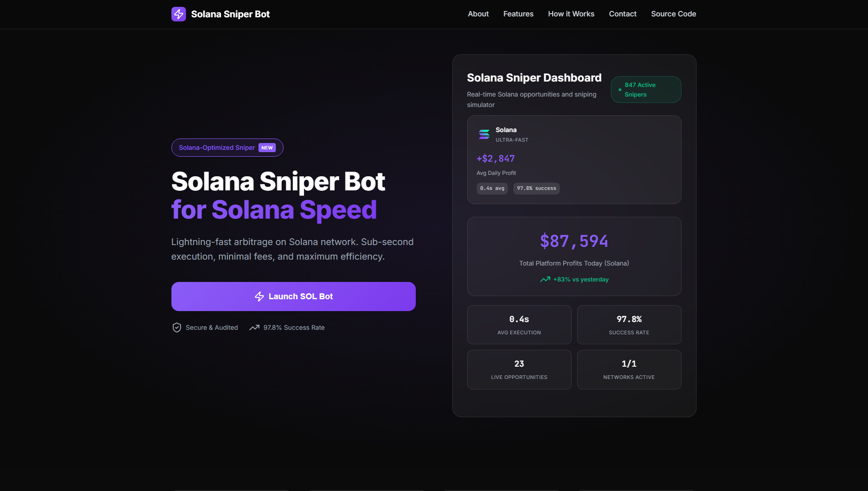Select the Live Opportunities stat card
Screen dimensions: 868x491
[519, 369]
